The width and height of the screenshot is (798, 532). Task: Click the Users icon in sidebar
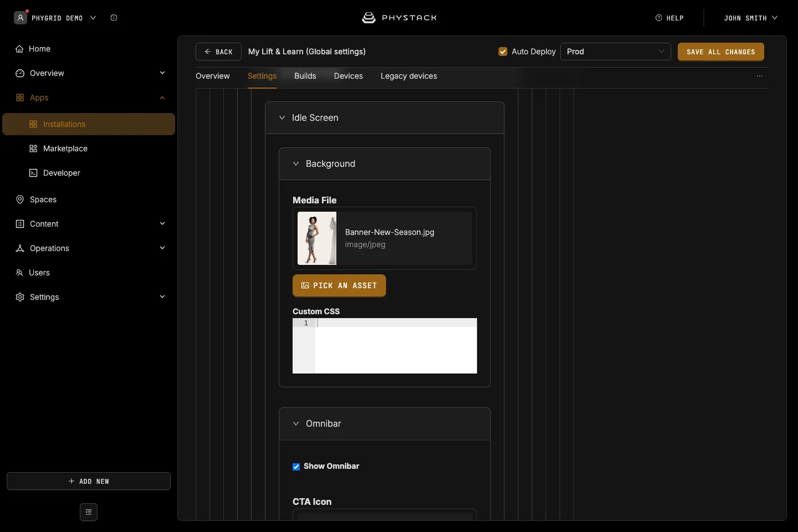pos(19,273)
